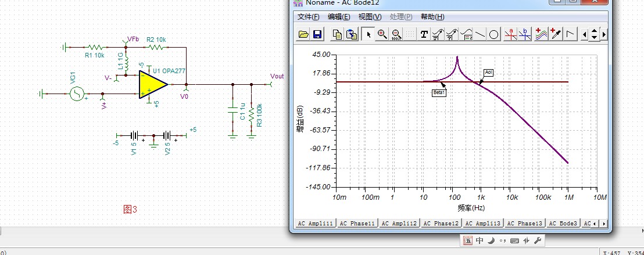Open the curve legend tool
This screenshot has height=255, width=644.
coord(466,34)
